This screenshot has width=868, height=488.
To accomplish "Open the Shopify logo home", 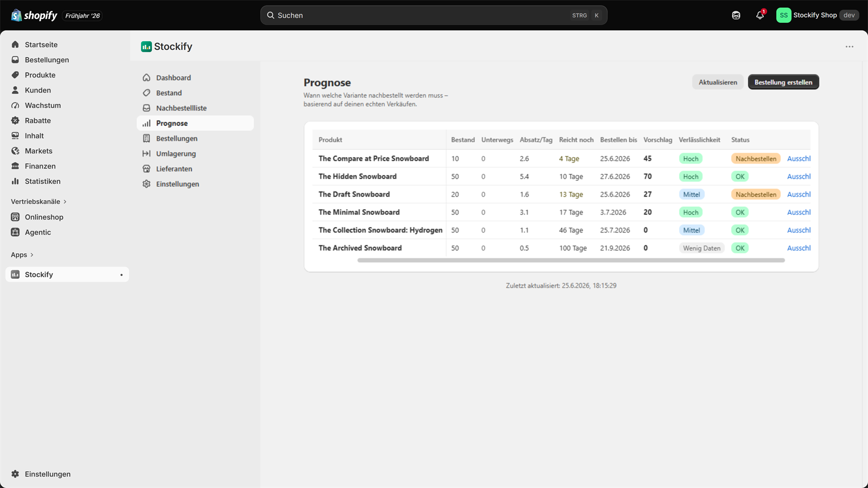I will tap(34, 15).
